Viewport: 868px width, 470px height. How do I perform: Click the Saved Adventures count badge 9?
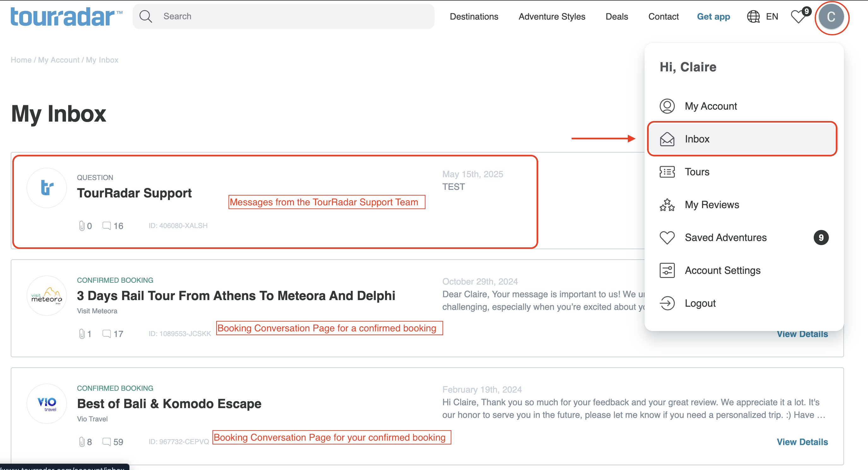click(821, 237)
